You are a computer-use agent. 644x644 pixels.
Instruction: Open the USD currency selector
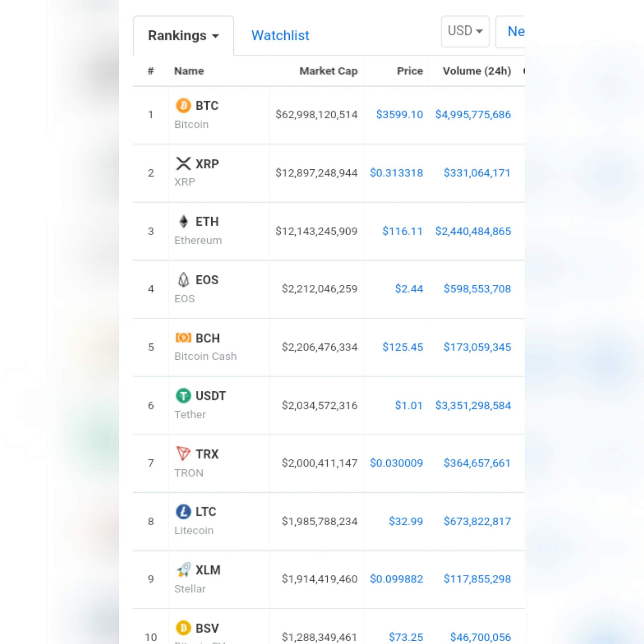click(x=465, y=31)
